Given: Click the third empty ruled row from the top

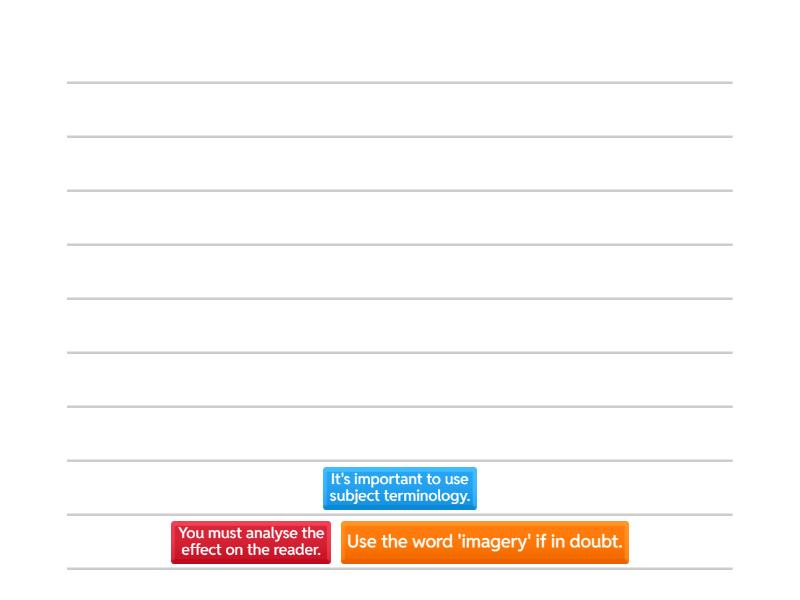Looking at the screenshot, I should tap(399, 218).
